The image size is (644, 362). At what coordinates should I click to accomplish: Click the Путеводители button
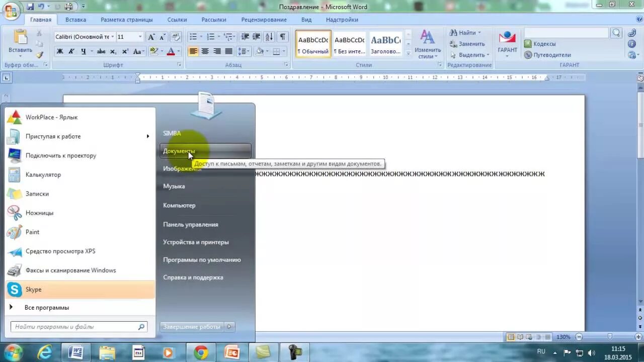(547, 55)
